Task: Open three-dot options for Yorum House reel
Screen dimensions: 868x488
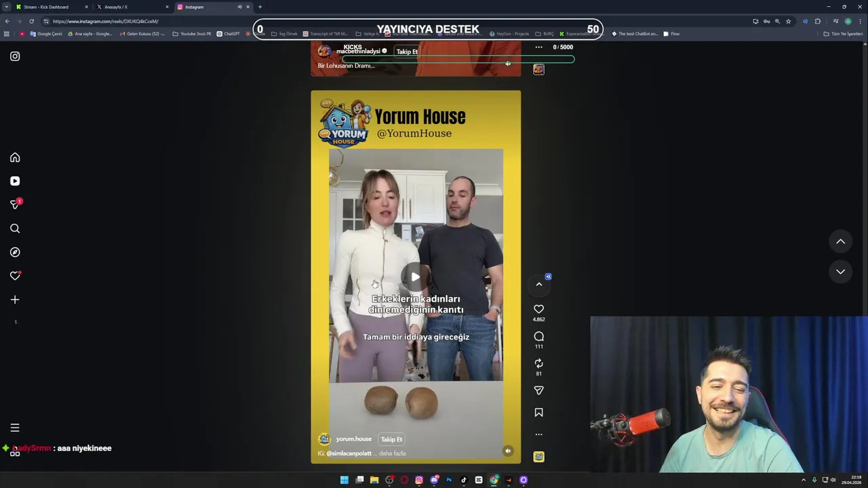Action: (x=538, y=434)
